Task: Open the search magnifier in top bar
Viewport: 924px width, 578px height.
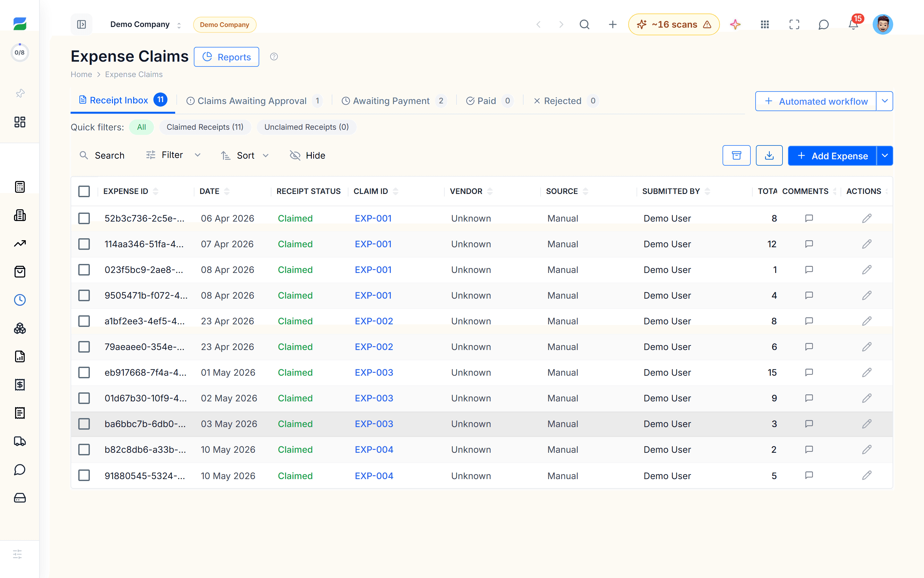Action: coord(584,24)
